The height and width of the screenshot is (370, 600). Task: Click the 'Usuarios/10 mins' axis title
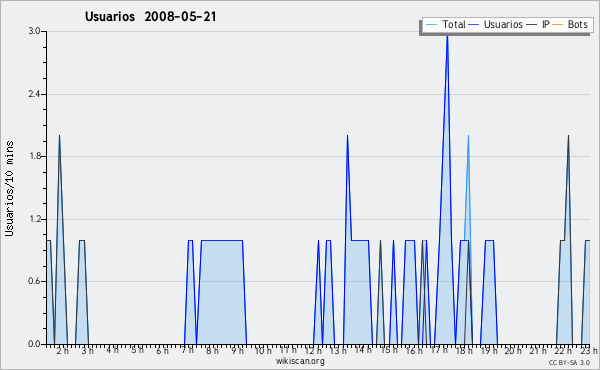10,188
